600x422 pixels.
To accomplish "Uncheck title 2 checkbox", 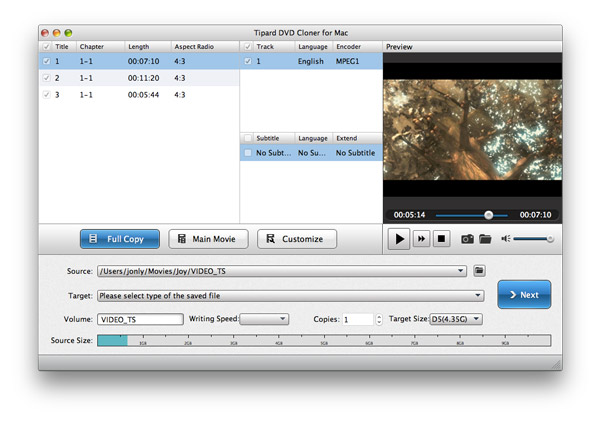I will pyautogui.click(x=47, y=78).
